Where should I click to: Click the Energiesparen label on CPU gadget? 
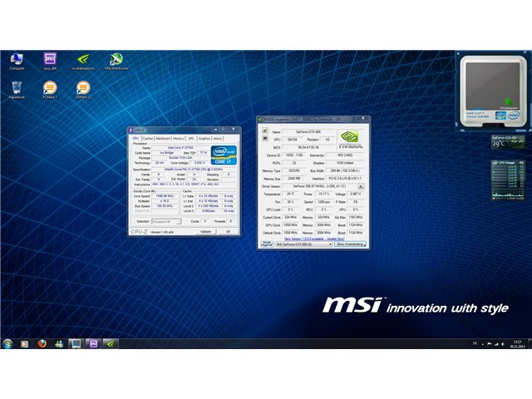(509, 108)
